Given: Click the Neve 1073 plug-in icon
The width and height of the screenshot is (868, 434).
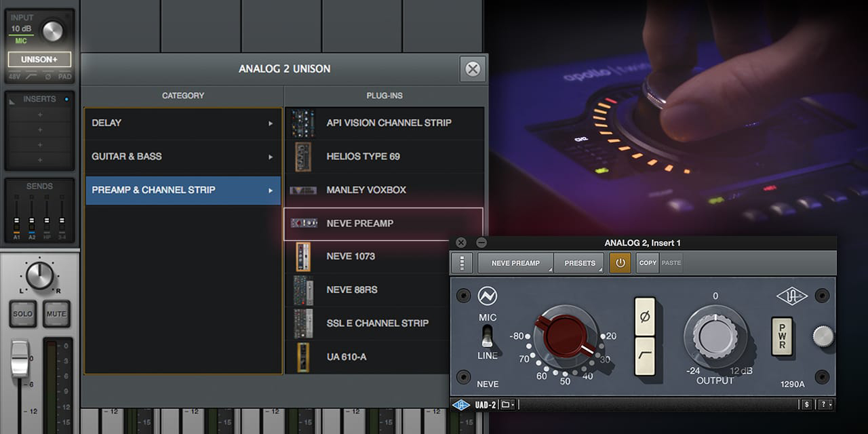Looking at the screenshot, I should [303, 256].
